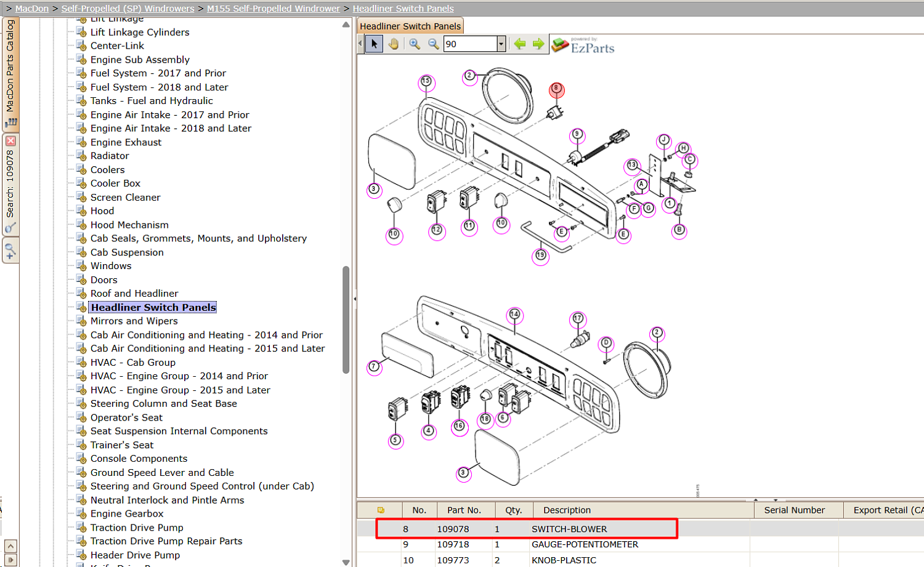924x567 pixels.
Task: Open the Center-Link icon in tree
Action: pos(81,46)
